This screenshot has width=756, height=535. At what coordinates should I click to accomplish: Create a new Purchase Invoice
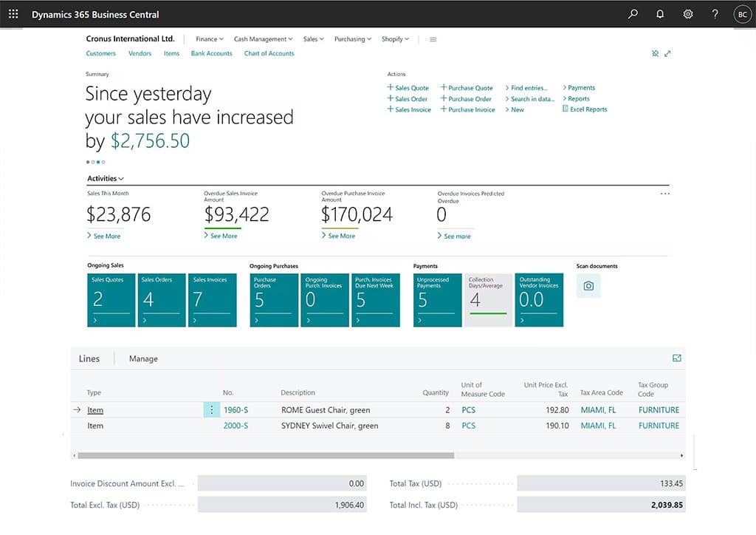(x=467, y=109)
